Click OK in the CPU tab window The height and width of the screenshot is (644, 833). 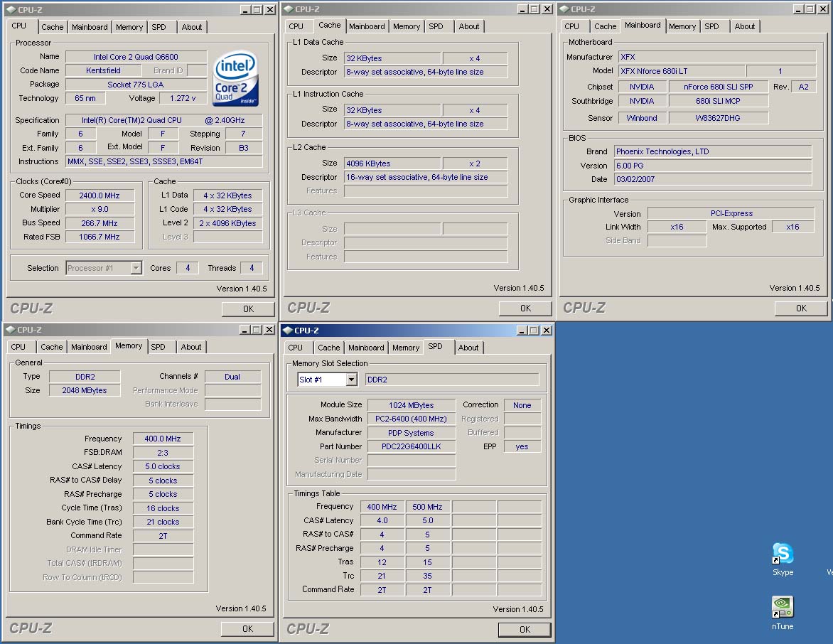click(248, 308)
